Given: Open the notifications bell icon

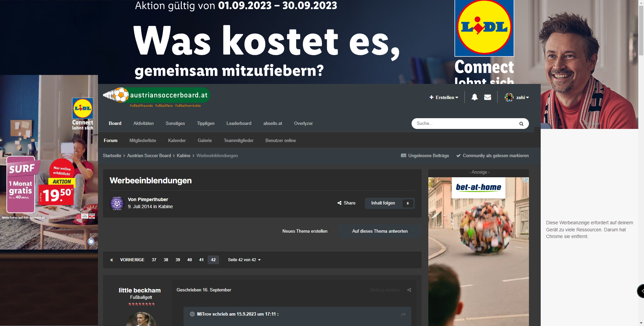Looking at the screenshot, I should tap(474, 97).
